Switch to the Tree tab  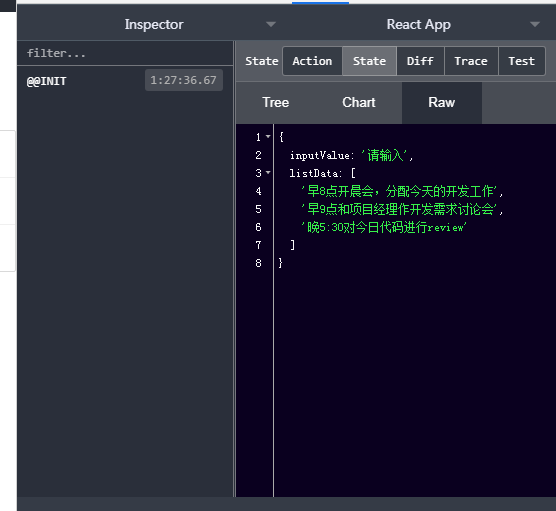pos(276,102)
